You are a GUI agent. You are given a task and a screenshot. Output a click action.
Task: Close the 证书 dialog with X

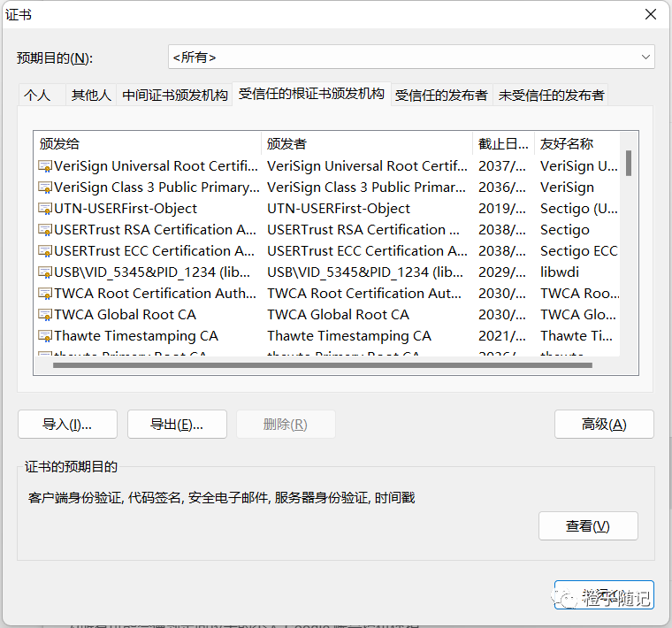(650, 14)
